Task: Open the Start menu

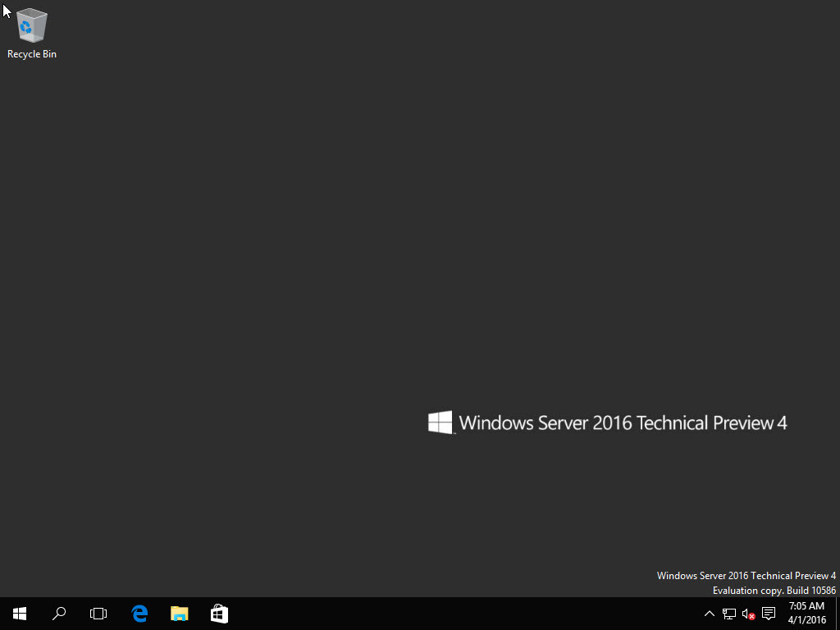Action: [x=19, y=613]
